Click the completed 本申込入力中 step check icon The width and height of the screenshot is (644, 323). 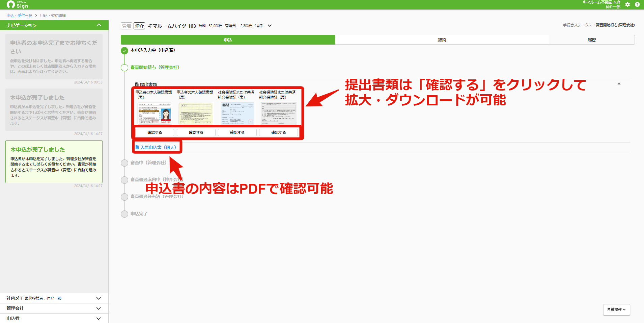[124, 51]
